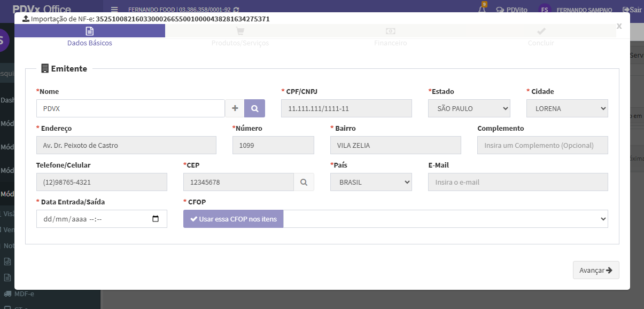This screenshot has width=644, height=309.
Task: Close the NF-e import dialog with X
Action: (619, 26)
